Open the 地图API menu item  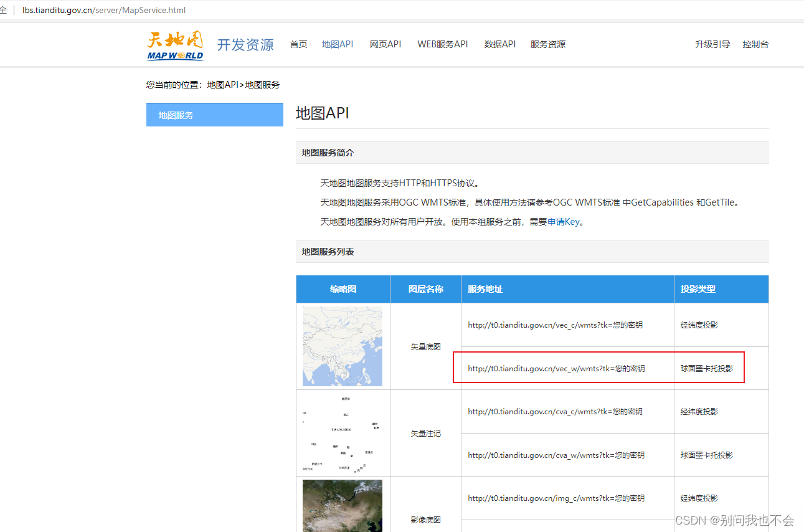point(338,44)
